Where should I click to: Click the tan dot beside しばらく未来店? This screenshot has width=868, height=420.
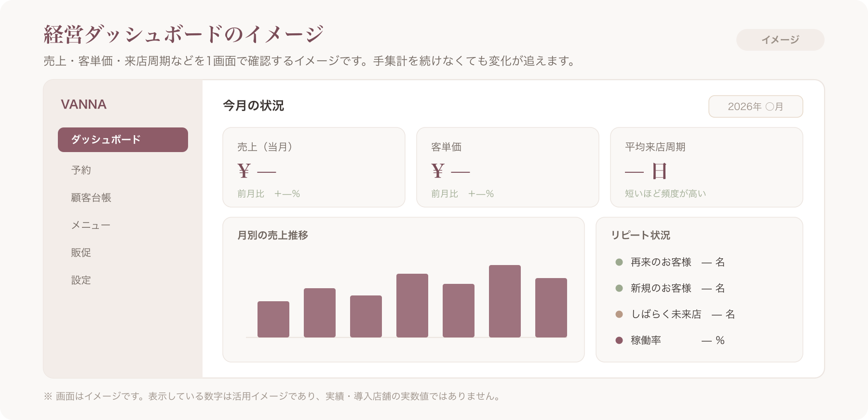tap(619, 314)
